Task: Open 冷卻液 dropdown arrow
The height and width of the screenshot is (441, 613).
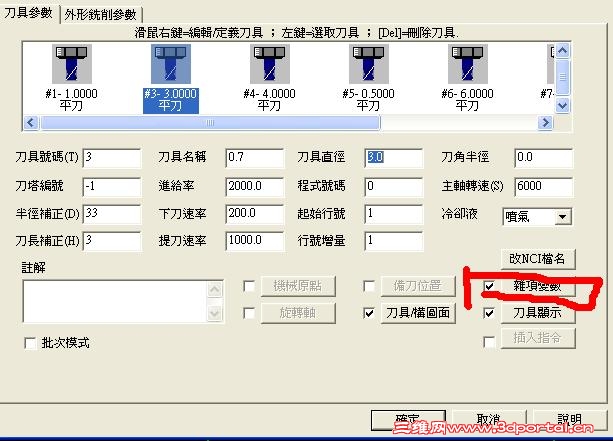Action: pyautogui.click(x=563, y=217)
